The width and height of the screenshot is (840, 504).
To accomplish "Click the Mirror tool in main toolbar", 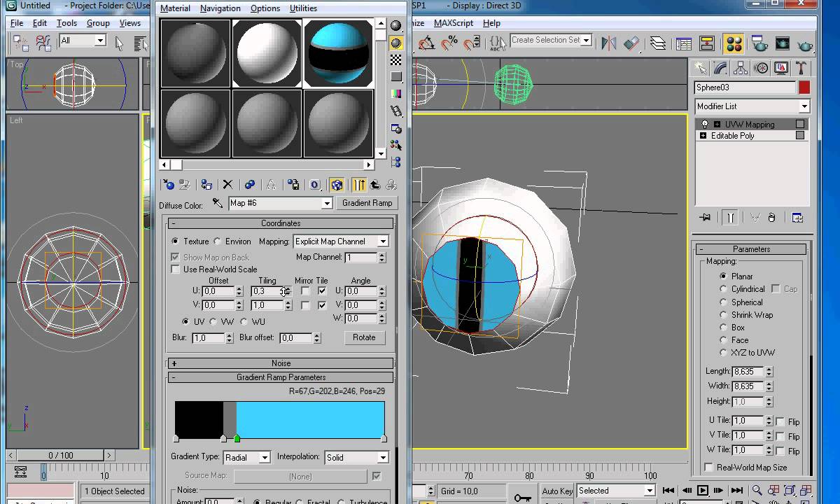I will 609,43.
